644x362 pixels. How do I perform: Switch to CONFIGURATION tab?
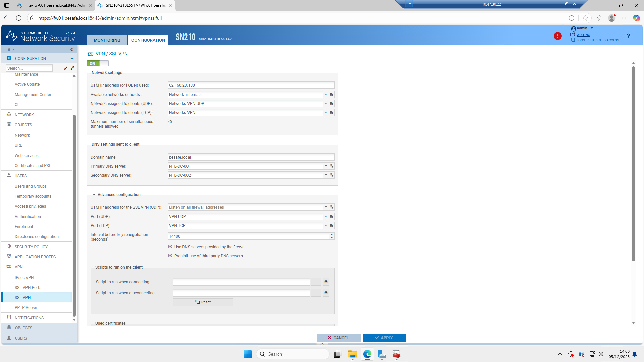(x=148, y=40)
